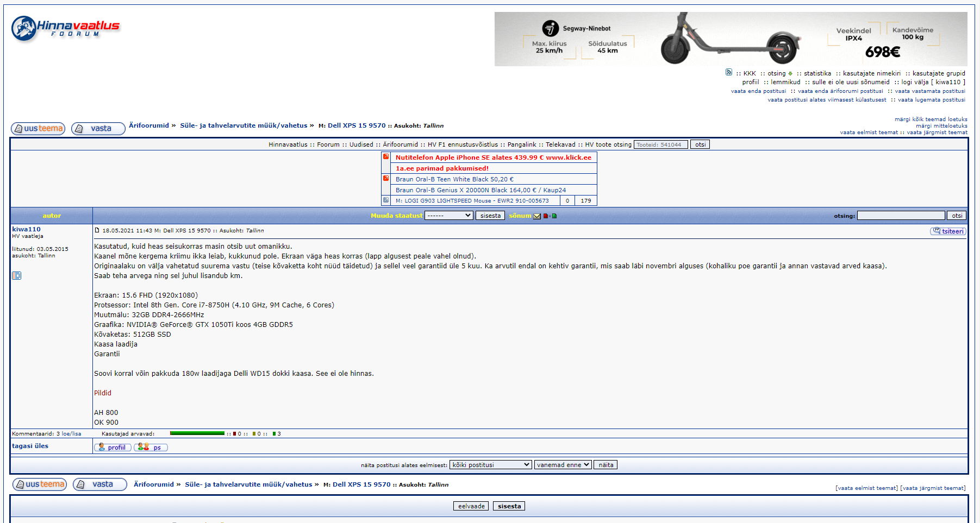Click the green user rating bar
Screen dimensions: 980x523
(x=197, y=433)
